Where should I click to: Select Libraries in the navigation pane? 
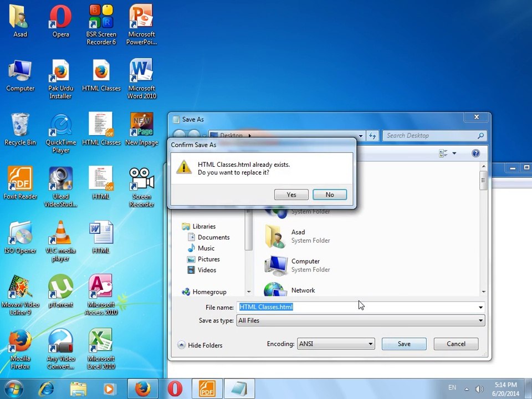tap(199, 226)
